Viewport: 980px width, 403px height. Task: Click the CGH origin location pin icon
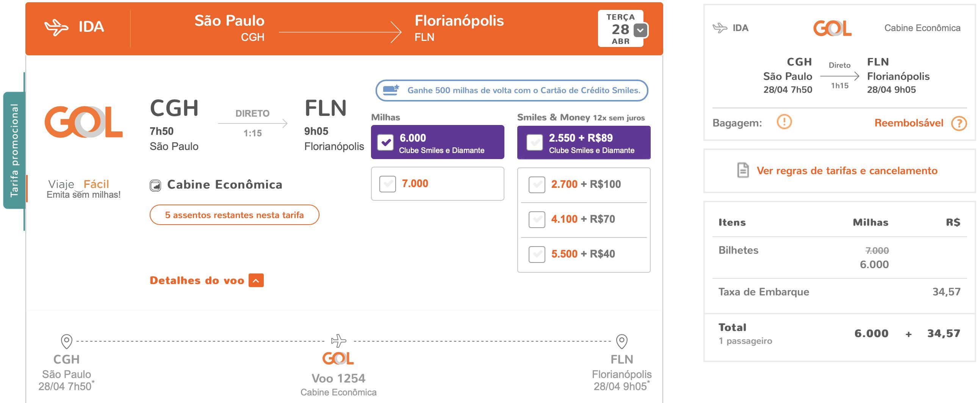tap(67, 341)
